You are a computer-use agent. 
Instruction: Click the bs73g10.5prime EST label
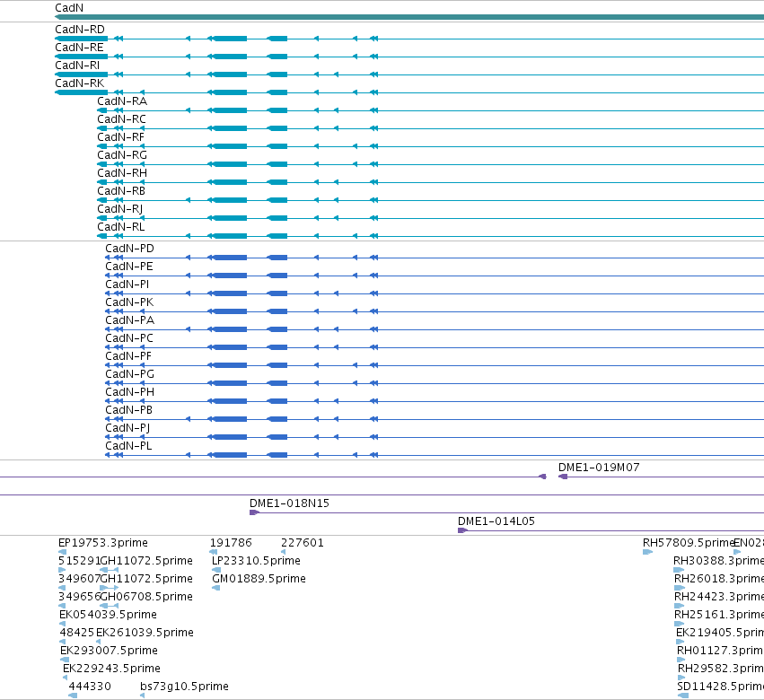pos(184,687)
